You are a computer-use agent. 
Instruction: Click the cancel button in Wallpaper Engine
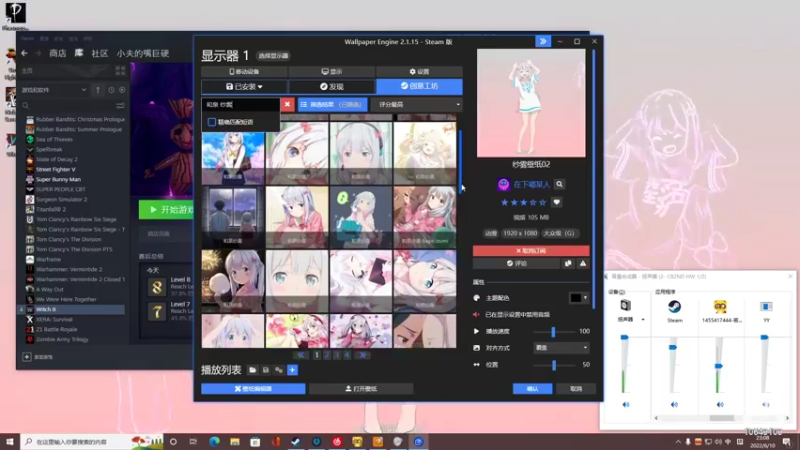576,389
